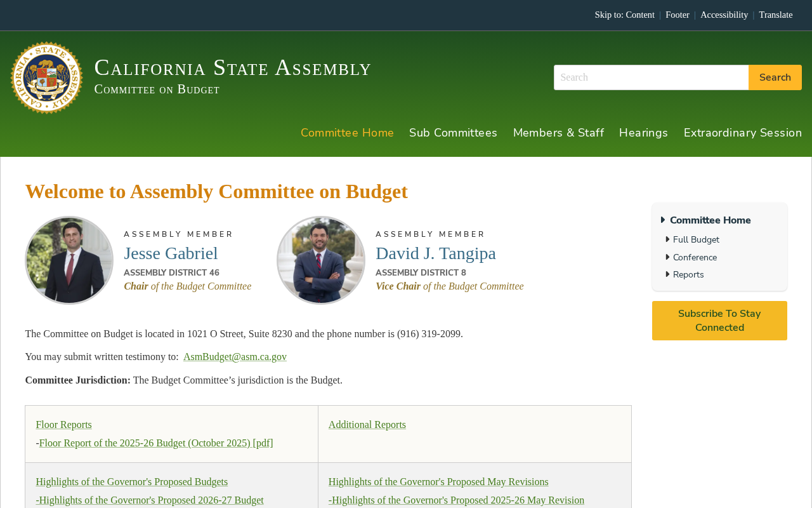Open Floor Report of the 2025-26 Budget pdf
The height and width of the screenshot is (508, 812).
[x=156, y=443]
